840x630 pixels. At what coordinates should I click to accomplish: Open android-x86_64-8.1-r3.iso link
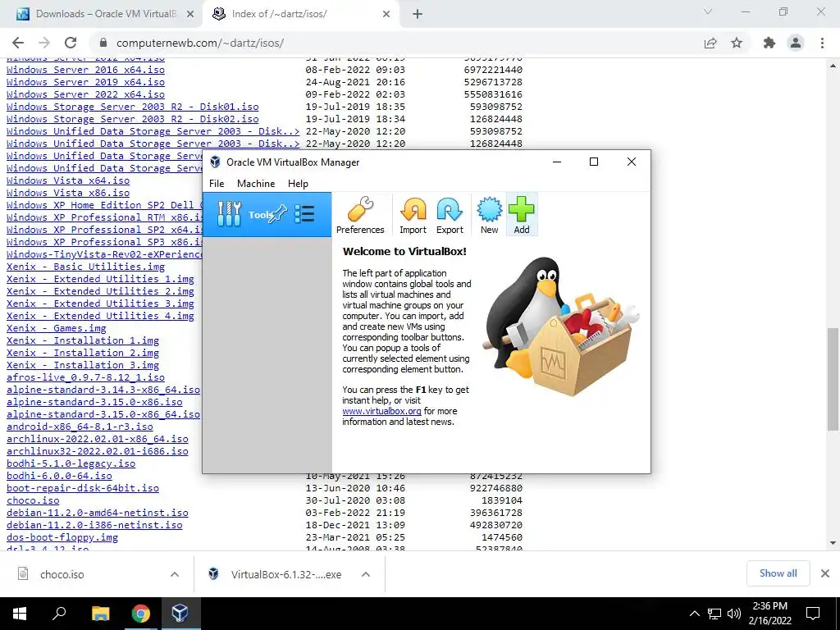click(x=80, y=427)
